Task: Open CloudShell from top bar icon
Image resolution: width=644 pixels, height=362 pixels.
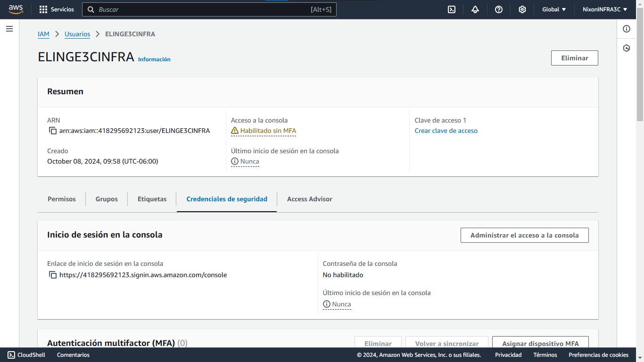Action: coord(452,9)
